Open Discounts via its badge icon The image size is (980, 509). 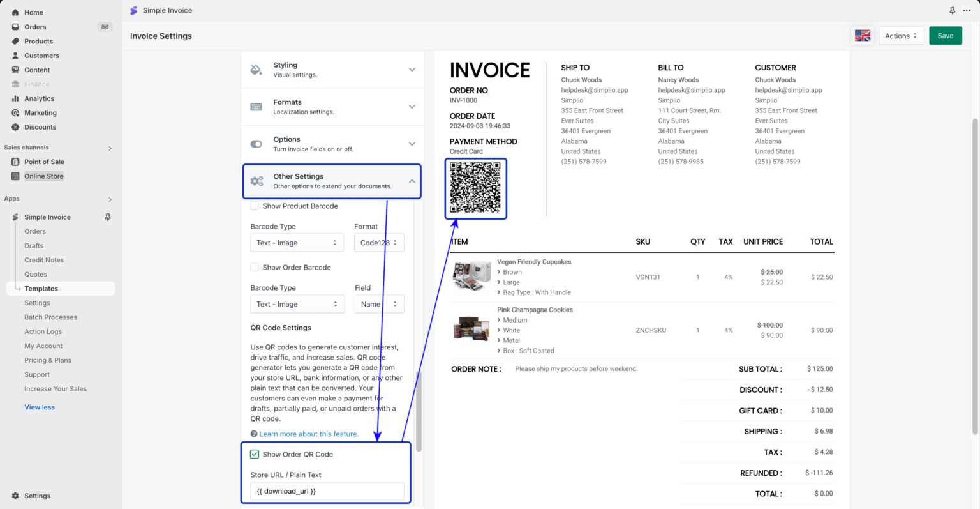coord(15,127)
